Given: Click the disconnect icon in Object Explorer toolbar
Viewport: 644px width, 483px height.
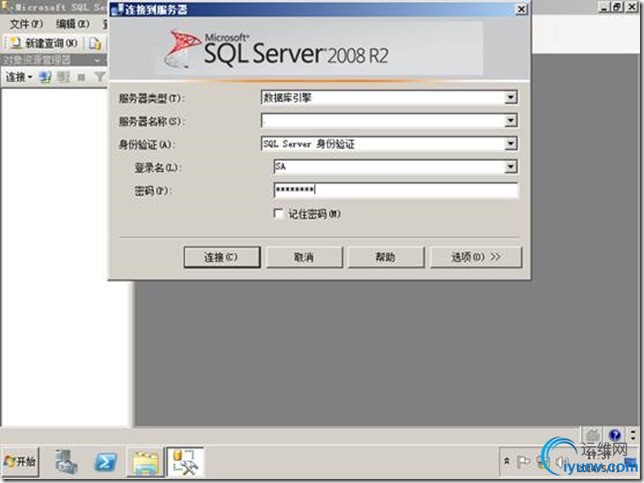Looking at the screenshot, I should click(x=63, y=76).
